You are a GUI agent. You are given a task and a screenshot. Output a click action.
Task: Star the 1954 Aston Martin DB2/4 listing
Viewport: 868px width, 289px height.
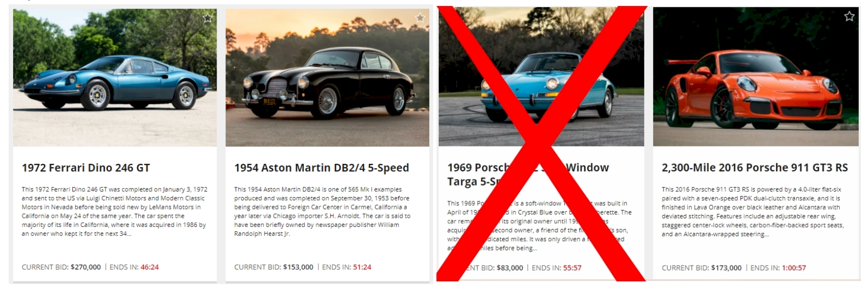(x=420, y=18)
